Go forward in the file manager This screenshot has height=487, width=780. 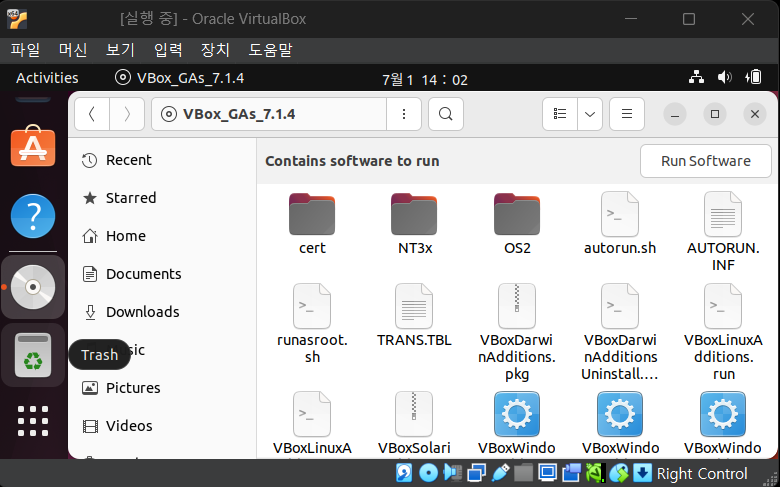(127, 114)
